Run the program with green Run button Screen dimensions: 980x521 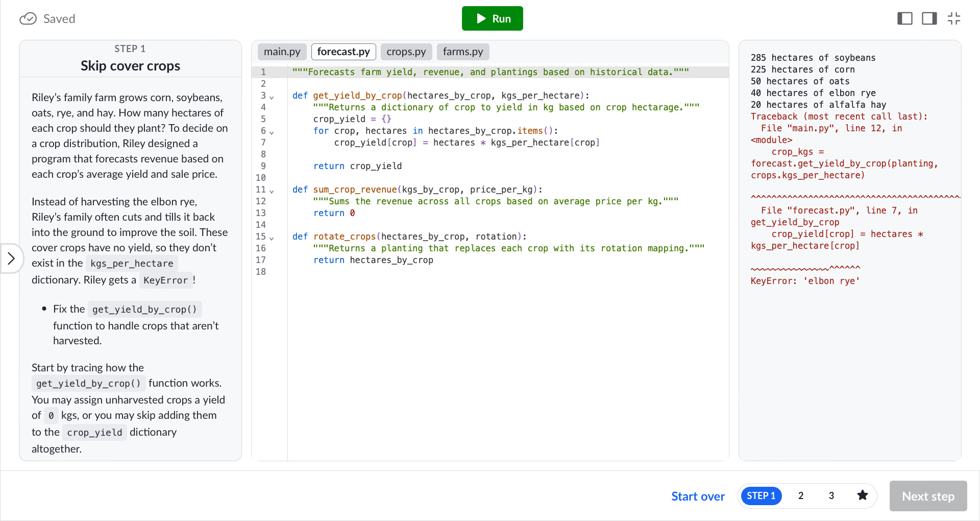click(492, 18)
